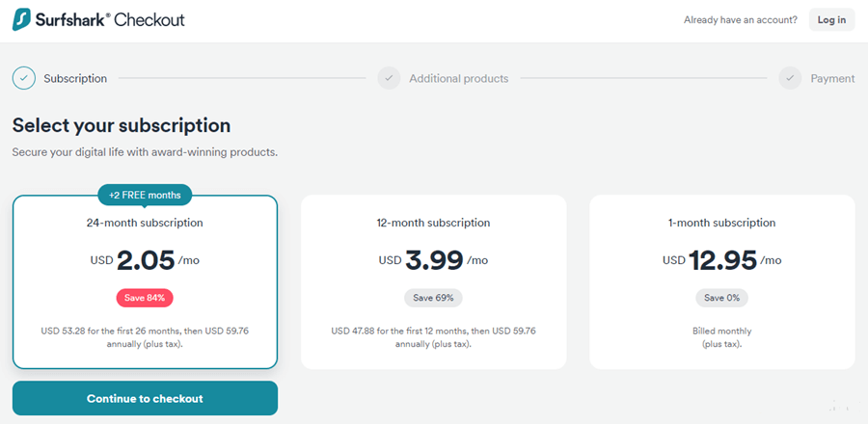This screenshot has width=868, height=424.
Task: Click the red Save 84% badge
Action: pos(145,298)
